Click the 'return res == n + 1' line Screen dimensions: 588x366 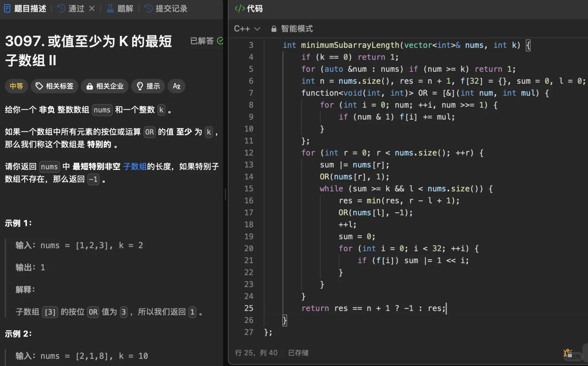(373, 308)
